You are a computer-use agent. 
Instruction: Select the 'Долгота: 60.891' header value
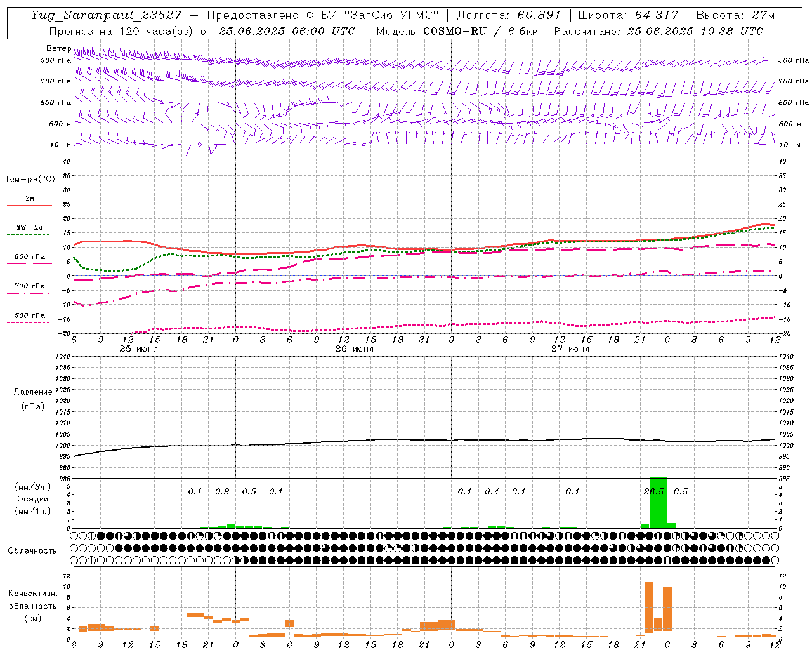pyautogui.click(x=509, y=15)
